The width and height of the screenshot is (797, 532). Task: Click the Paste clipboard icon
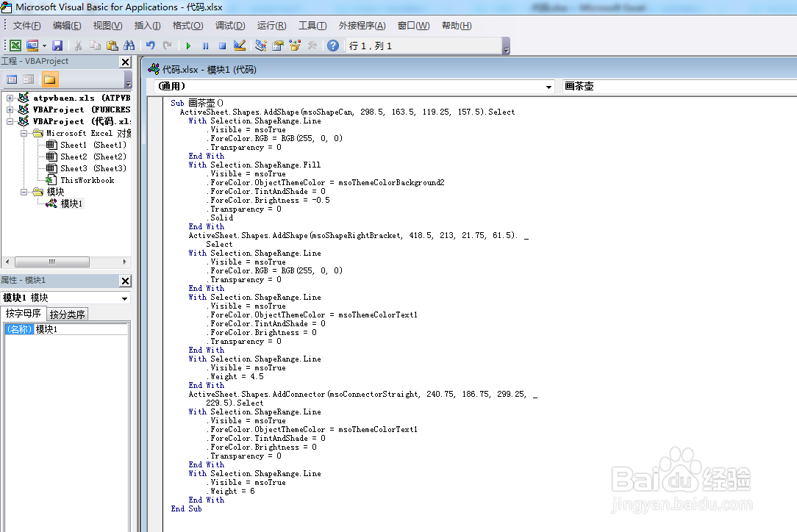[x=112, y=46]
